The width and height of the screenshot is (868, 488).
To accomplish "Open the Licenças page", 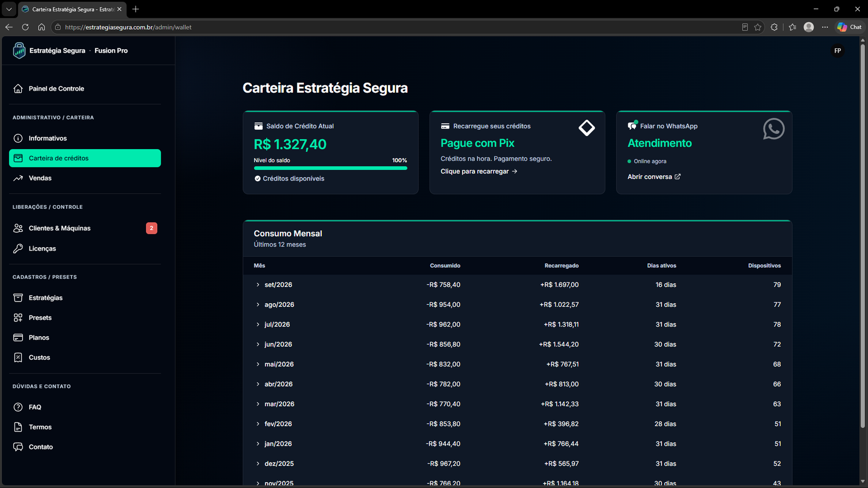I will (85, 249).
